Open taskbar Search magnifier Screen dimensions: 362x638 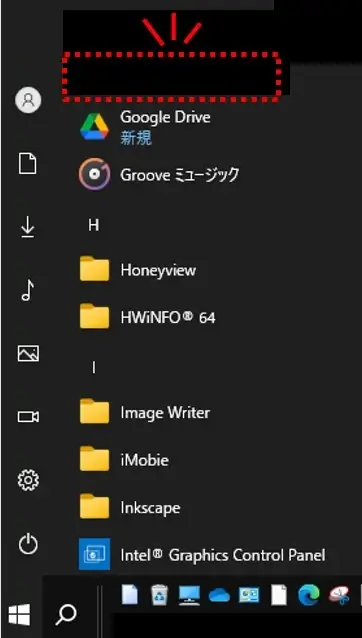click(x=65, y=614)
